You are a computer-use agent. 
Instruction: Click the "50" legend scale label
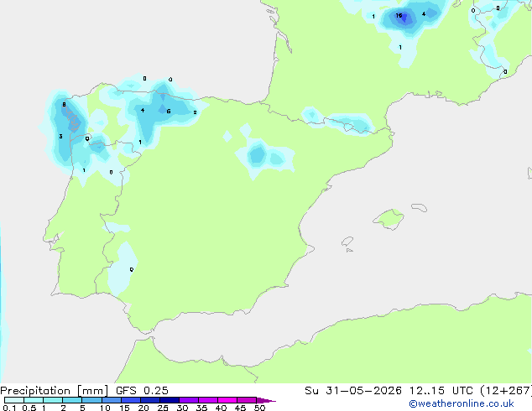[x=260, y=408]
